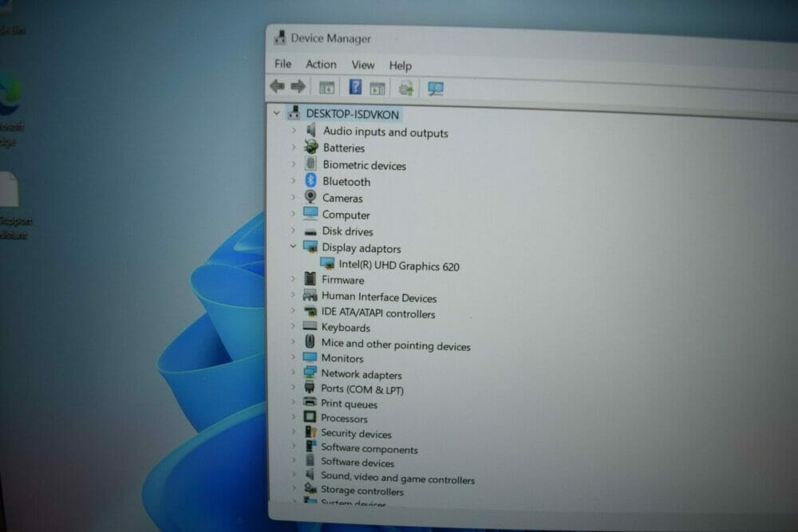Open Help via the blue question mark icon
Viewport: 798px width, 532px height.
coord(355,87)
